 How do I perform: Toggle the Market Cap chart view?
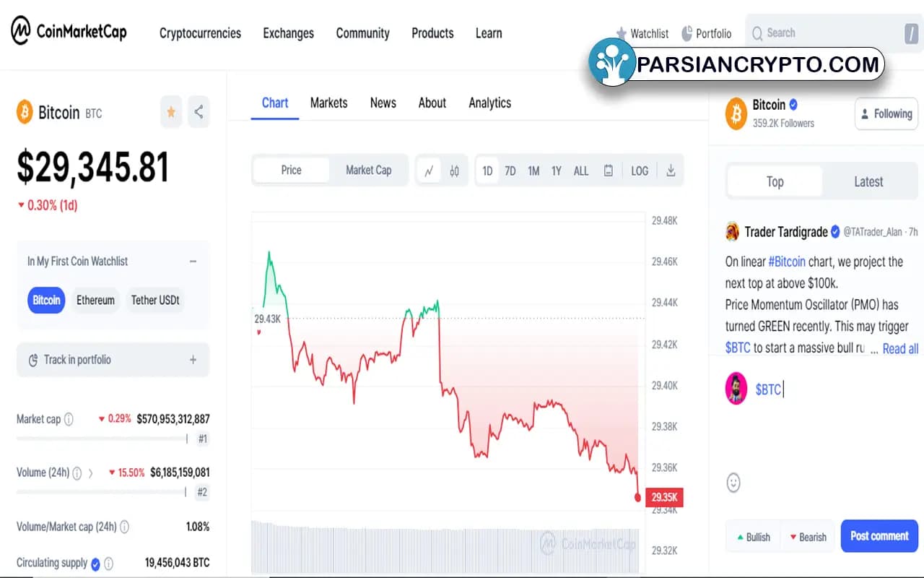(368, 171)
